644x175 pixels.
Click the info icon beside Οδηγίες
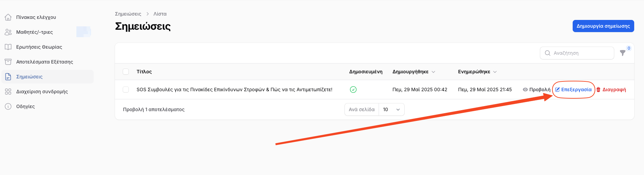pos(8,106)
